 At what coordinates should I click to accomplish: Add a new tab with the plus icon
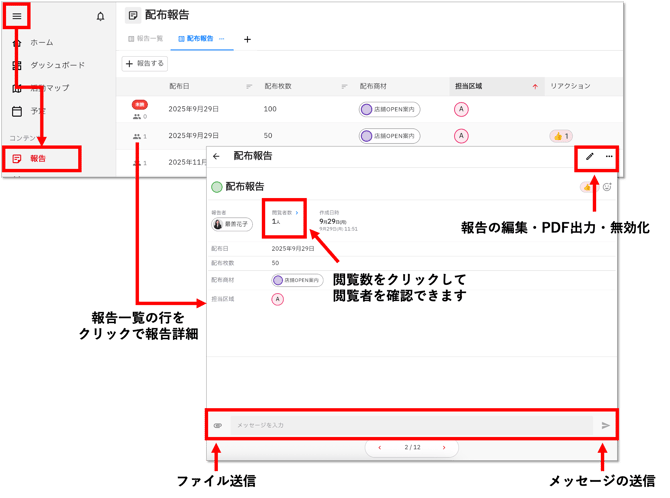tap(247, 39)
